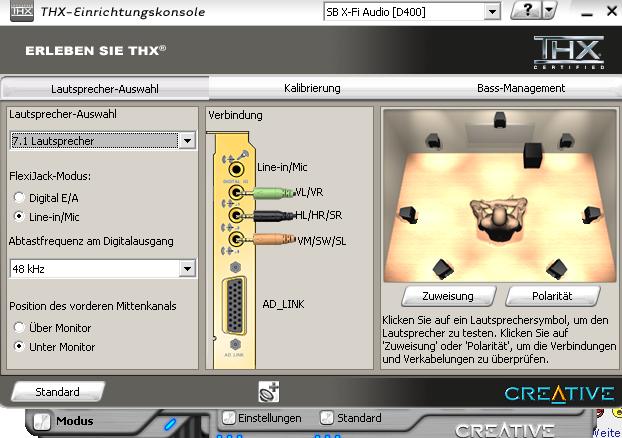This screenshot has width=622, height=438.
Task: Choose Unter Monitor center position
Action: pos(19,347)
